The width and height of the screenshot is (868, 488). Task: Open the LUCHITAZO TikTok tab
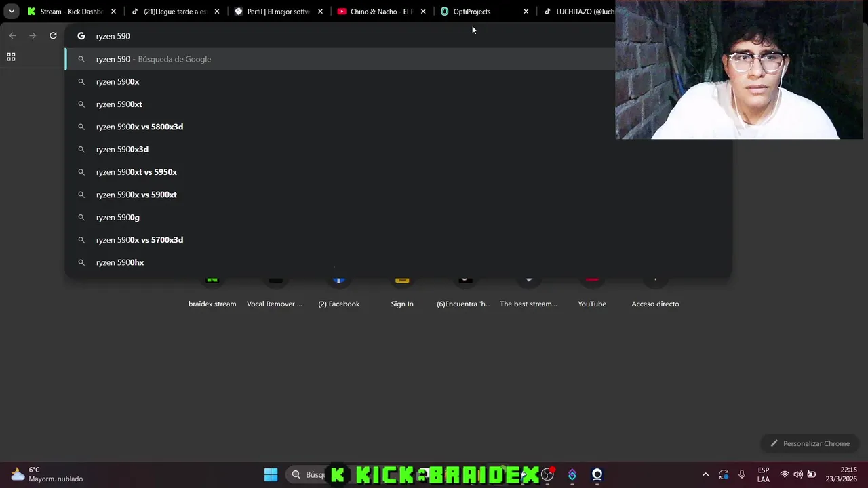click(x=580, y=12)
